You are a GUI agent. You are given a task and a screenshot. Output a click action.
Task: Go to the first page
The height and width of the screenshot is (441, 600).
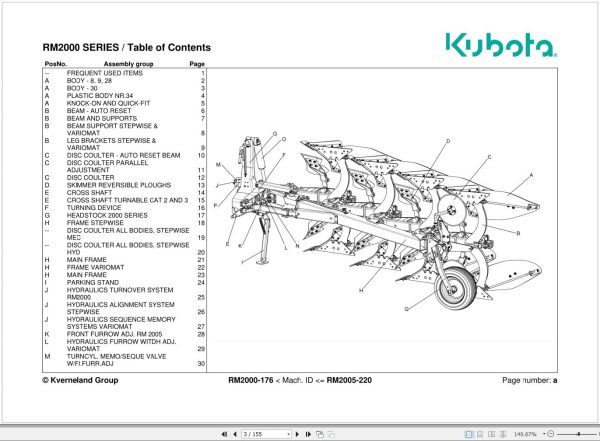pos(225,434)
